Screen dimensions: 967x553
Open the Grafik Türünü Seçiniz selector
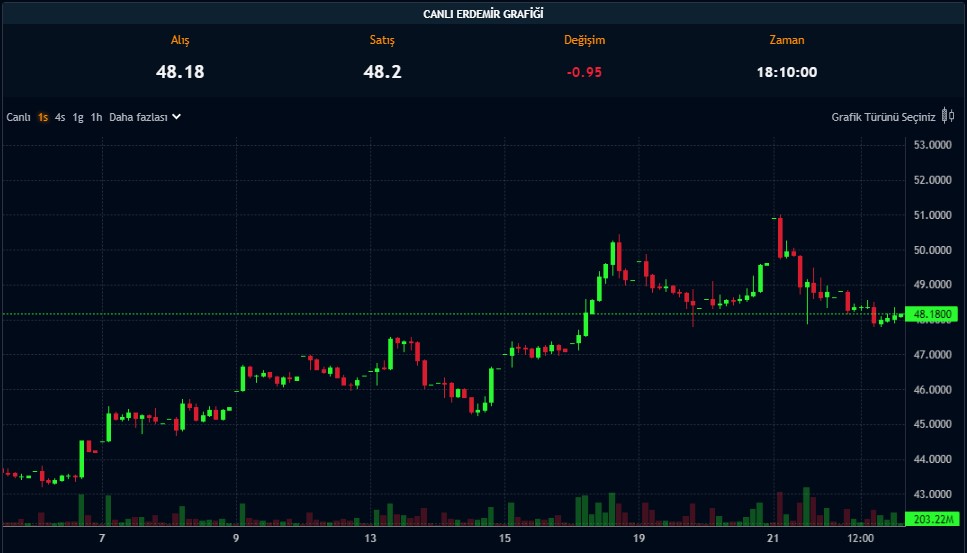click(883, 117)
